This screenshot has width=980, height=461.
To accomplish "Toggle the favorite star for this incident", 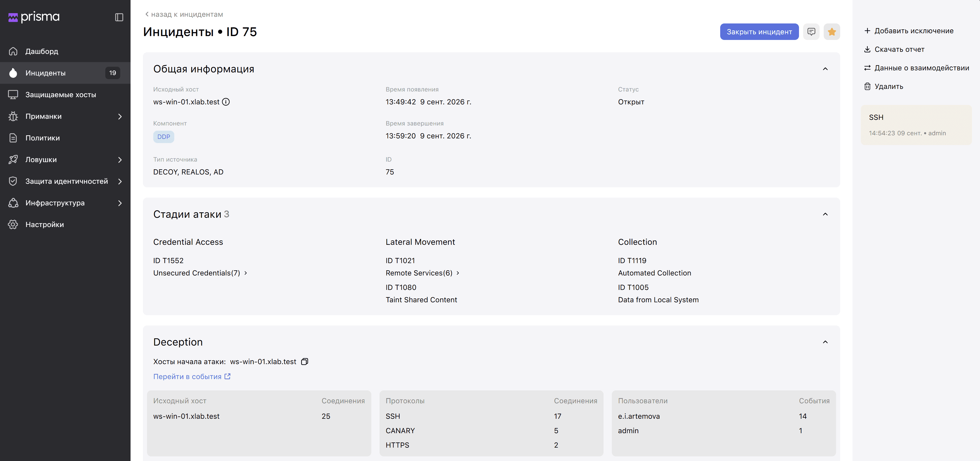I will (x=832, y=32).
